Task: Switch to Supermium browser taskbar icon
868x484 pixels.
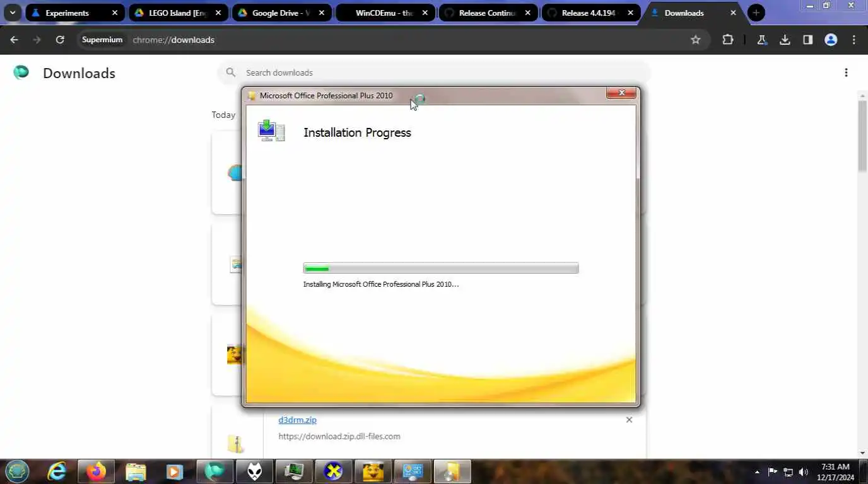Action: 214,471
